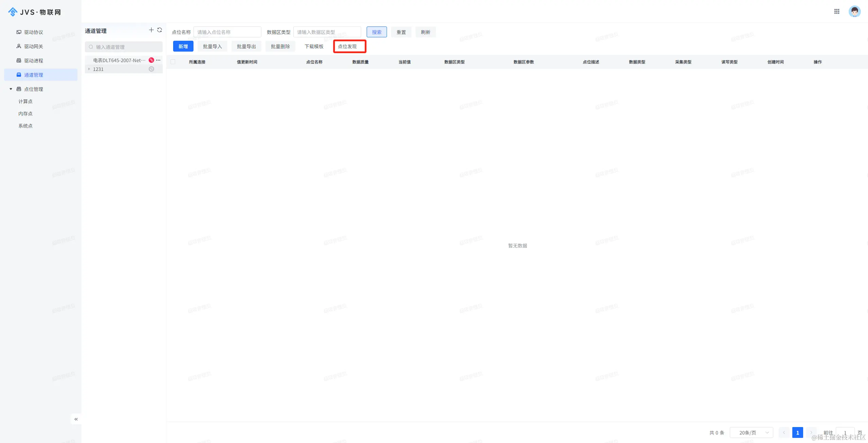Open the 20条/页 page size dropdown

(x=751, y=432)
